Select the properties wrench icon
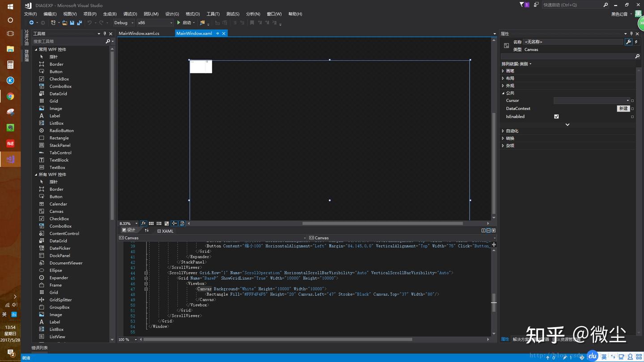The height and width of the screenshot is (362, 644). pos(628,42)
